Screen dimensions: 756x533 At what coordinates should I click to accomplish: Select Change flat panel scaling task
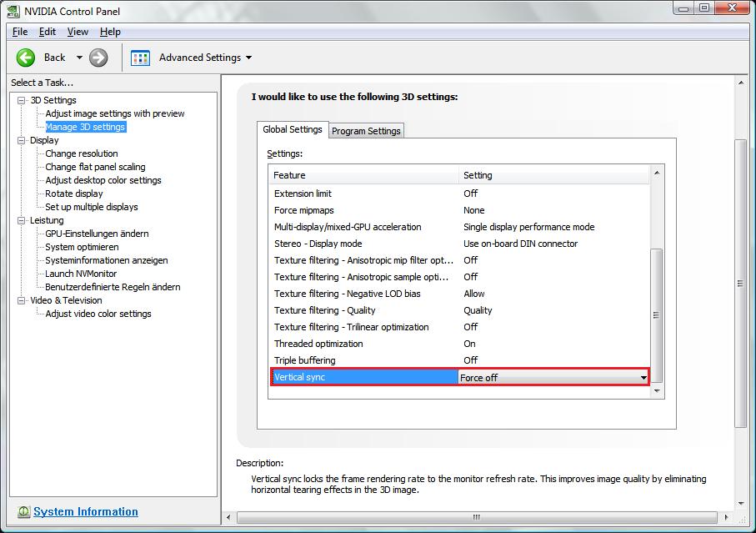[x=95, y=167]
